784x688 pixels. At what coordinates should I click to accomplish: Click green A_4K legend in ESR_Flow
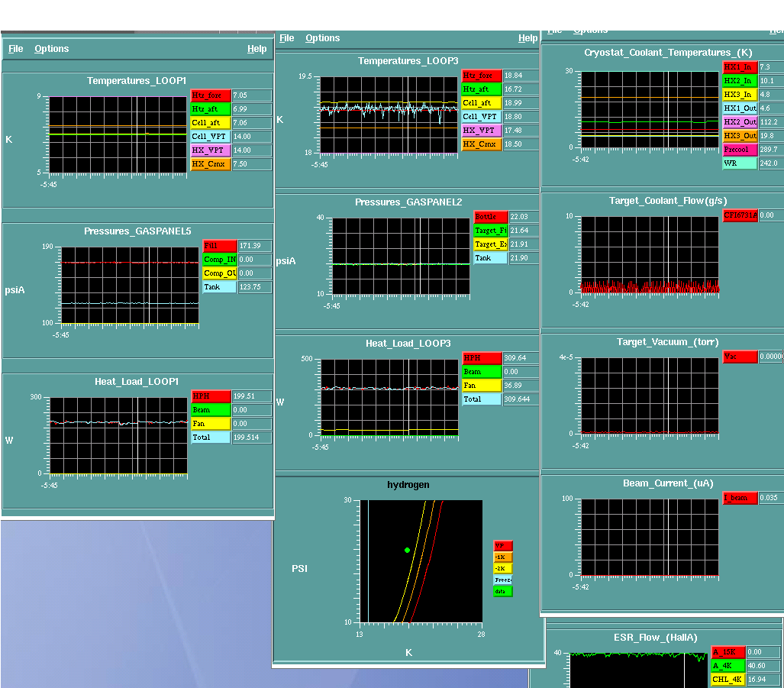coord(728,666)
